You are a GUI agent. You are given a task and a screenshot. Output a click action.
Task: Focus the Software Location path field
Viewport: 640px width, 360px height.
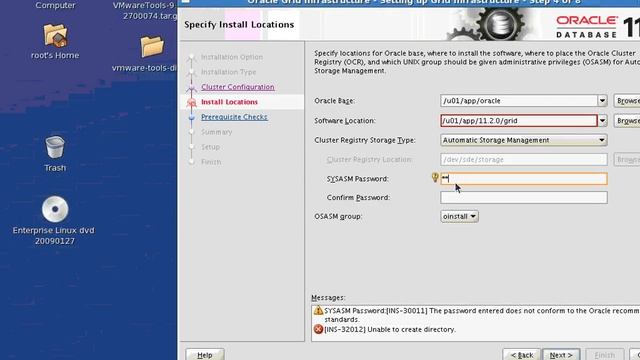click(519, 121)
